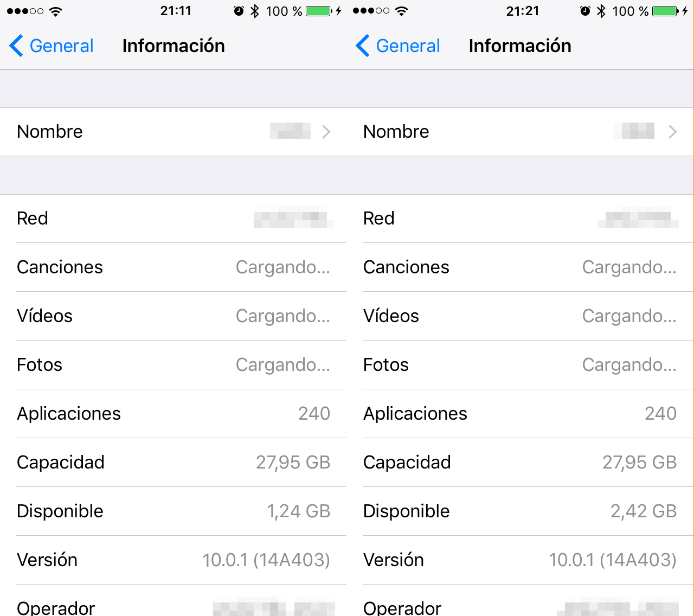694x616 pixels.
Task: Tap the Capacidad row on the right screen
Action: [x=520, y=463]
